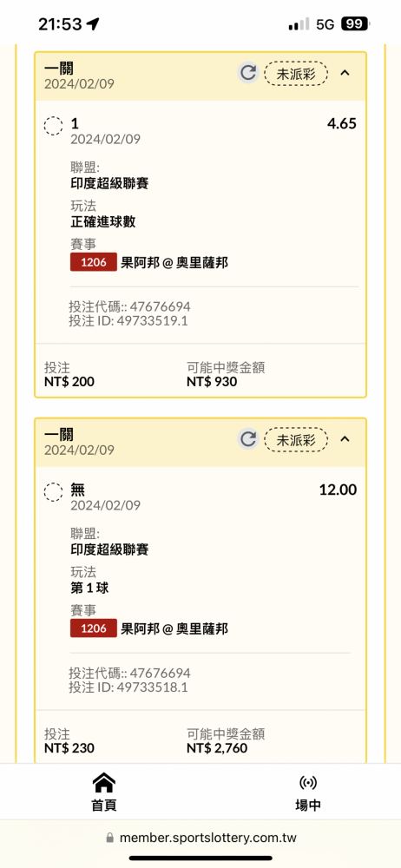This screenshot has width=401, height=868.
Task: Open the live 場中 broadcast icon
Action: coord(308,783)
